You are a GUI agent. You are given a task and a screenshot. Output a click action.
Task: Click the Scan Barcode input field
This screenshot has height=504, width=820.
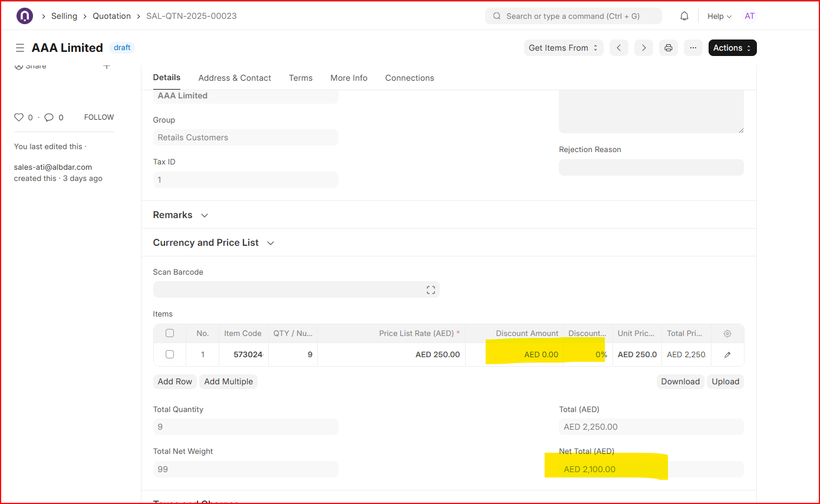[x=289, y=289]
